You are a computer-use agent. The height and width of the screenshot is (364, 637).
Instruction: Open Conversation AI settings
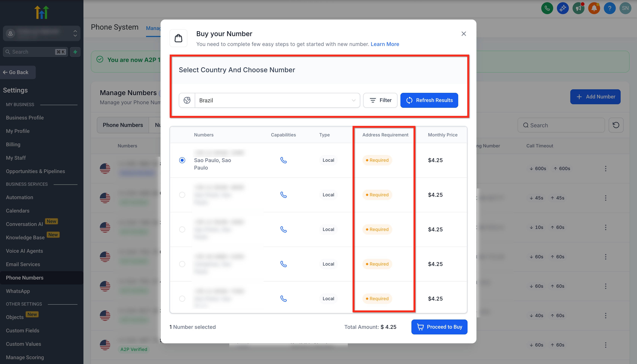click(24, 224)
